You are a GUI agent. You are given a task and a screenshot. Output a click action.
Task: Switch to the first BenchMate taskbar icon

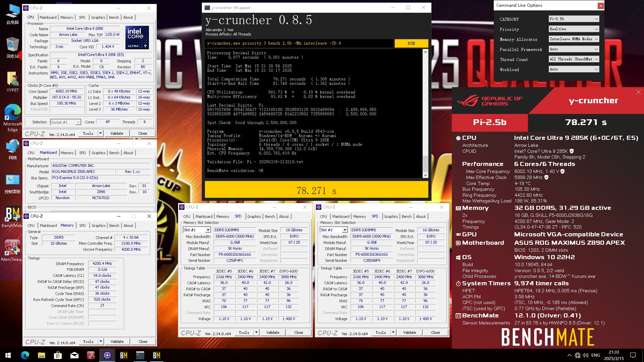point(123,355)
